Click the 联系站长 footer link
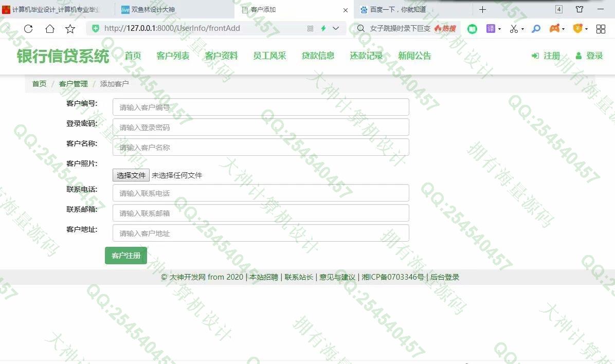 299,277
